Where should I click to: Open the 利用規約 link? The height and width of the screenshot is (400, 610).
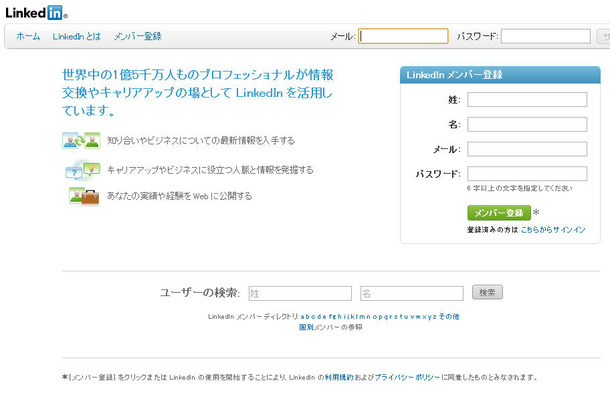[339, 377]
